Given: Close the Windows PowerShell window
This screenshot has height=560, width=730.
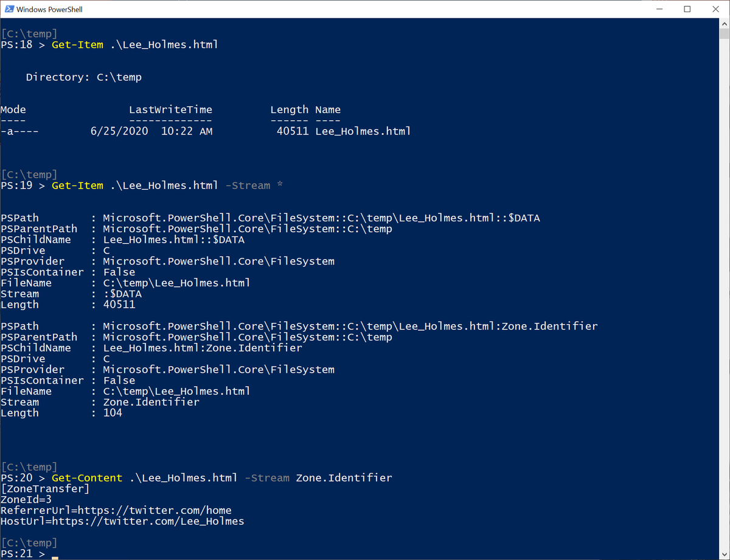Looking at the screenshot, I should point(715,9).
